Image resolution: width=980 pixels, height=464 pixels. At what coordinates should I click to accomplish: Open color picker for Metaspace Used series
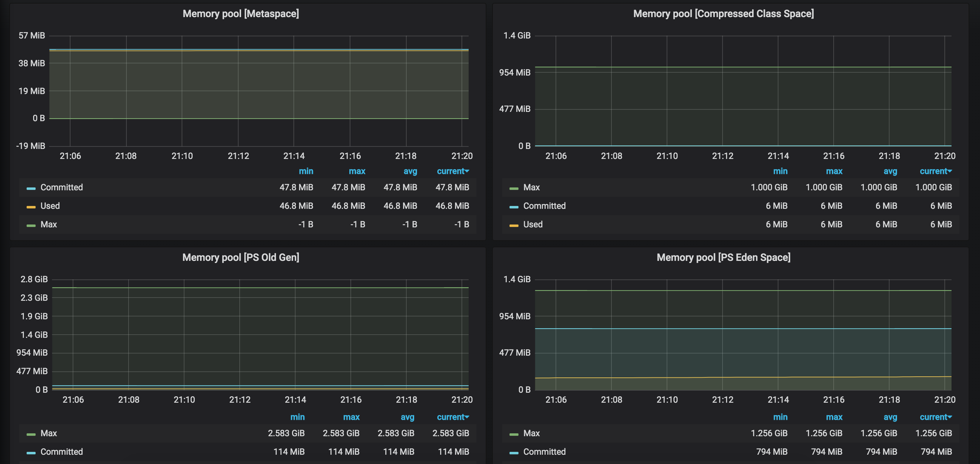point(31,207)
